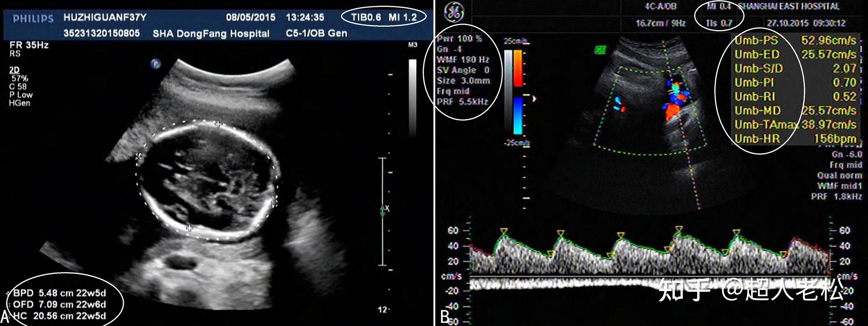Click the 27.10.2015 09:30:12 timestamp
Image resolution: width=868 pixels, height=326 pixels.
point(806,23)
